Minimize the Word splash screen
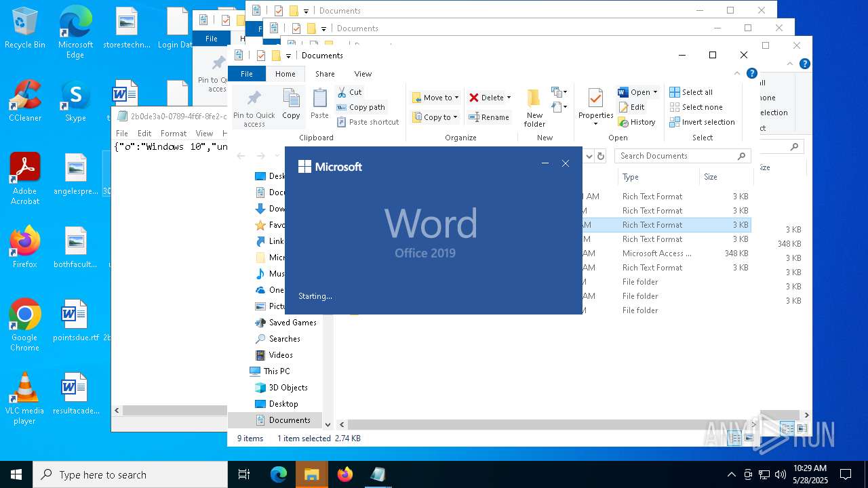The image size is (868, 488). [545, 163]
